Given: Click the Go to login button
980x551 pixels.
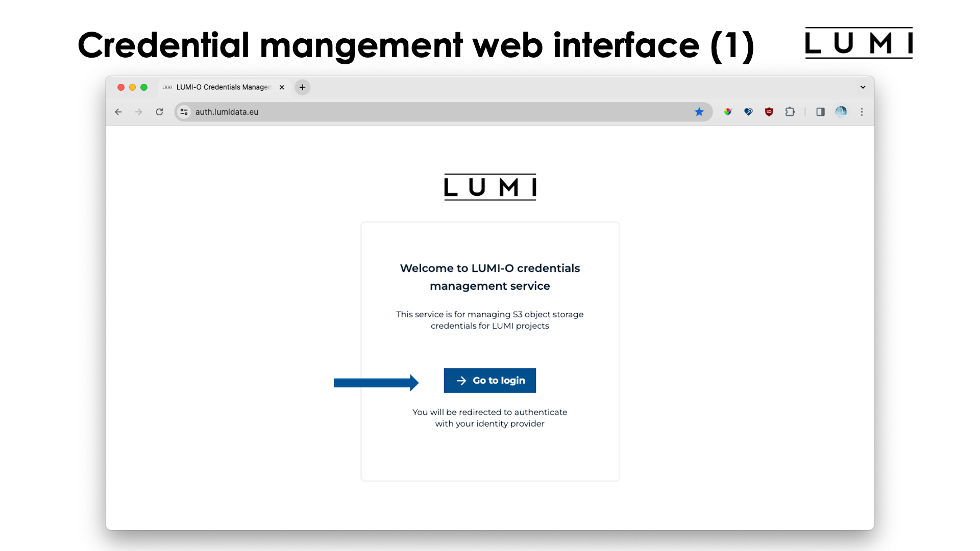Looking at the screenshot, I should pos(489,380).
